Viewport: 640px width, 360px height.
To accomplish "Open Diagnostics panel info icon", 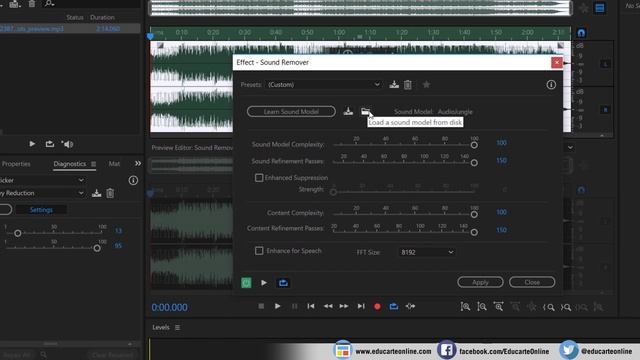I will click(x=133, y=180).
